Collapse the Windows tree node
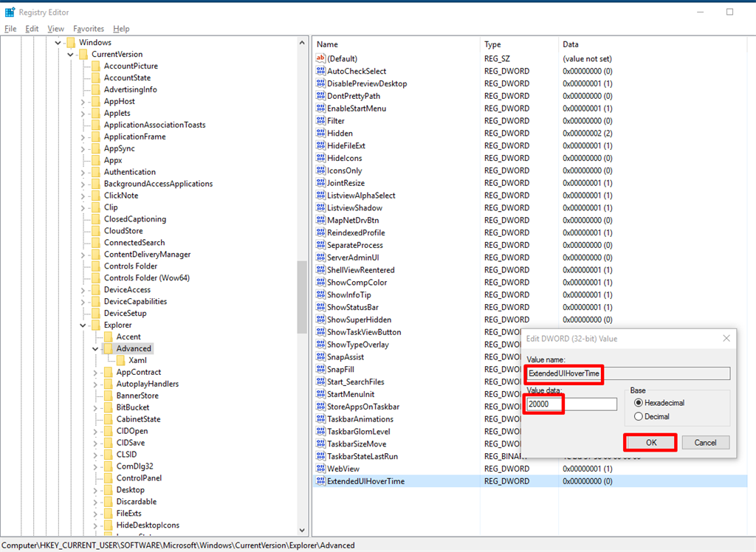The image size is (756, 552). coord(58,43)
